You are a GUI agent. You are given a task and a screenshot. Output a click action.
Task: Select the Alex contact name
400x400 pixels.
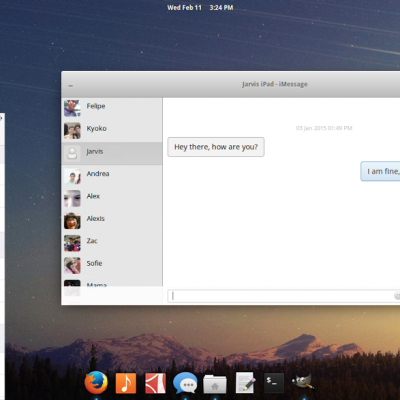(93, 196)
